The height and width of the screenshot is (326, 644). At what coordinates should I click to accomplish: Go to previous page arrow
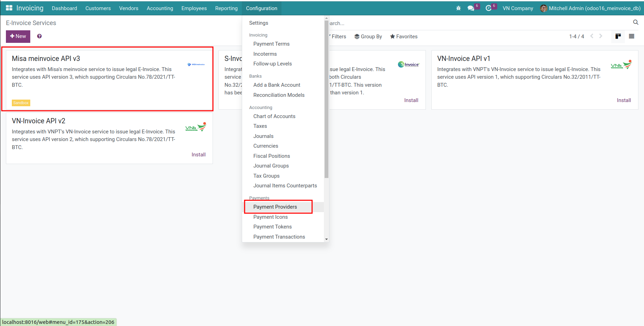592,36
